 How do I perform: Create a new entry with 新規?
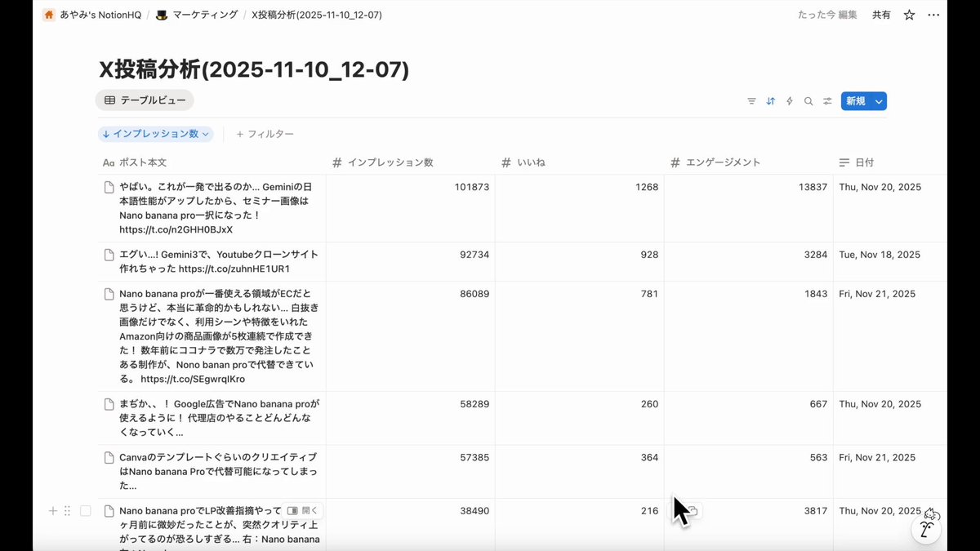click(855, 101)
